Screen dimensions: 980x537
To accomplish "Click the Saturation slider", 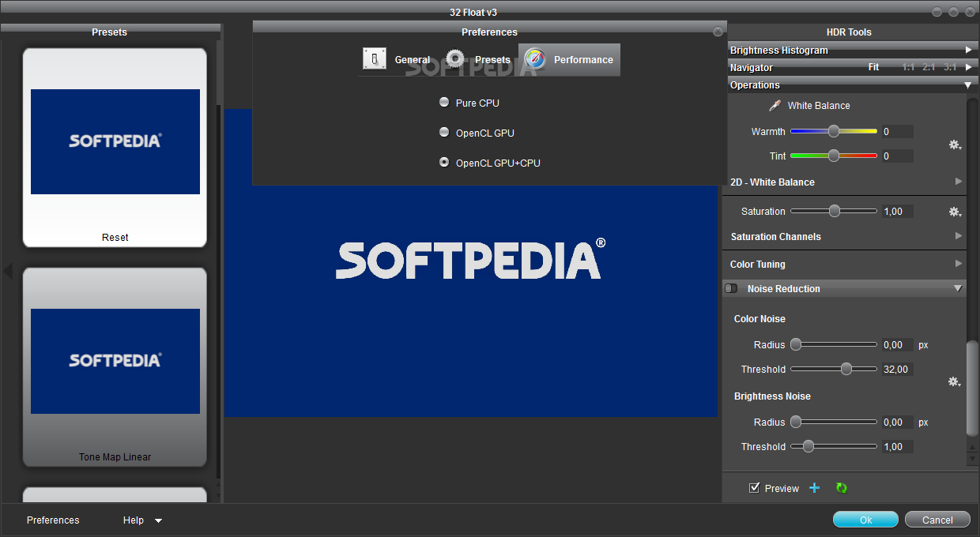I will click(834, 212).
